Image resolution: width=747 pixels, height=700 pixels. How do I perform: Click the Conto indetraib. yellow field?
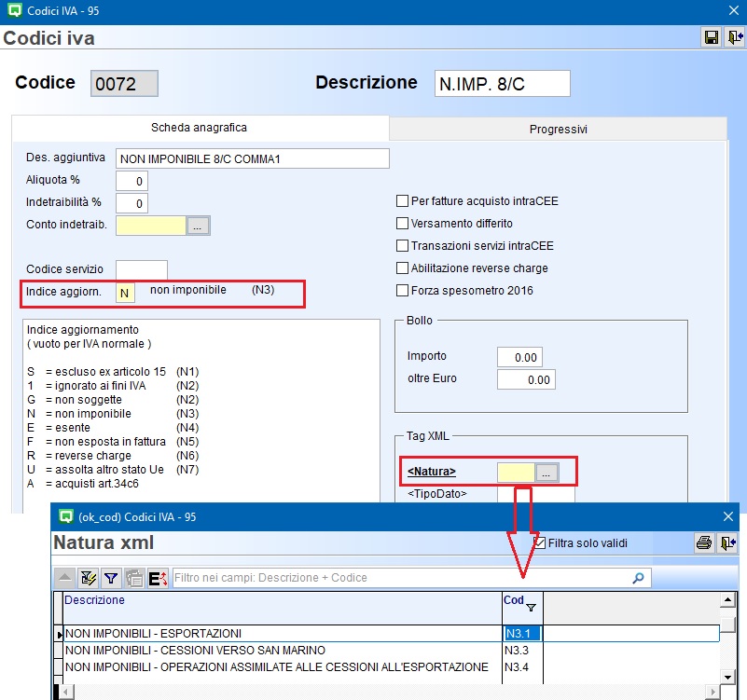coord(150,226)
